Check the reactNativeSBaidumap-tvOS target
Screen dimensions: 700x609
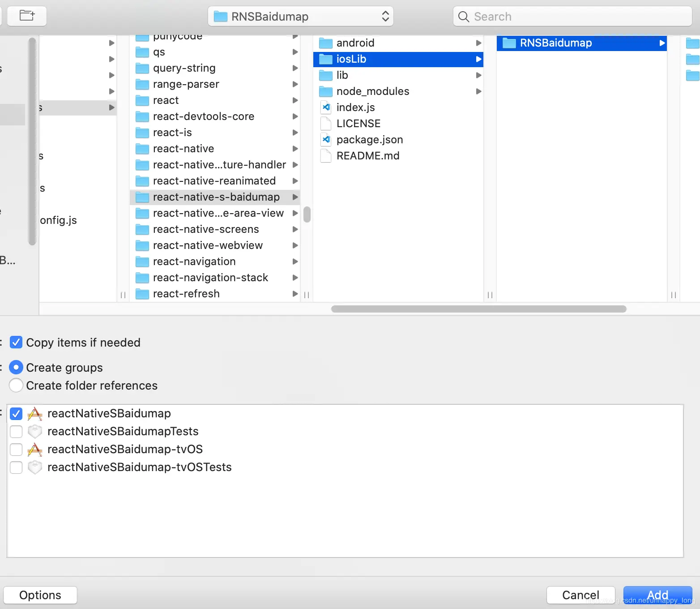[16, 449]
